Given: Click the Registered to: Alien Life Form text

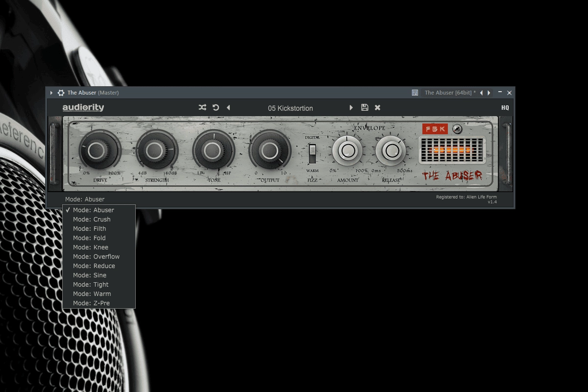Looking at the screenshot, I should tap(466, 197).
